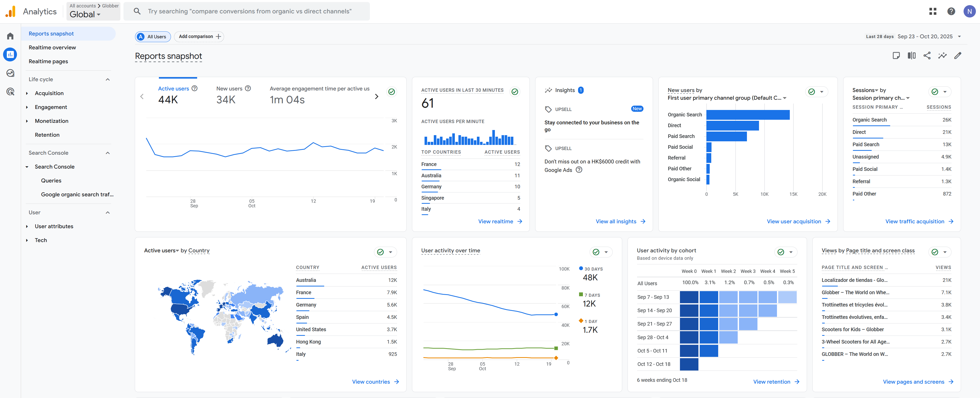Click the View retention link
The width and height of the screenshot is (980, 398).
tap(776, 382)
